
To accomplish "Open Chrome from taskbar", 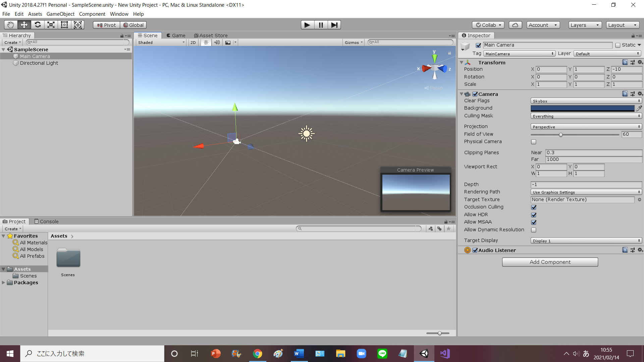I will pyautogui.click(x=258, y=354).
